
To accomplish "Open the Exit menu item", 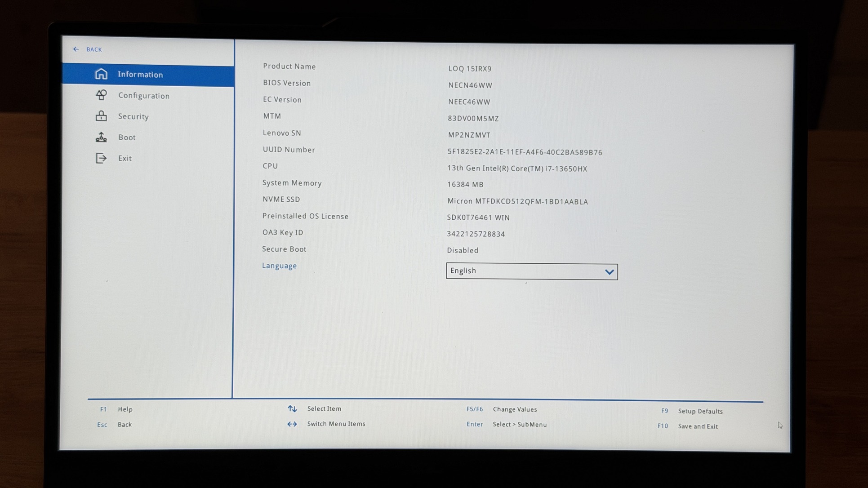I will pyautogui.click(x=125, y=158).
